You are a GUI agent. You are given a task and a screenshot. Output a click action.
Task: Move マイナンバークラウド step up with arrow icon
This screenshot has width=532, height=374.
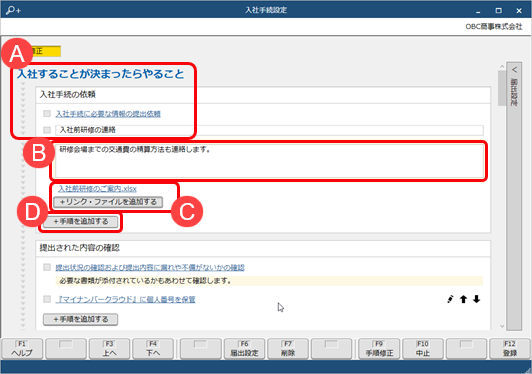point(463,299)
